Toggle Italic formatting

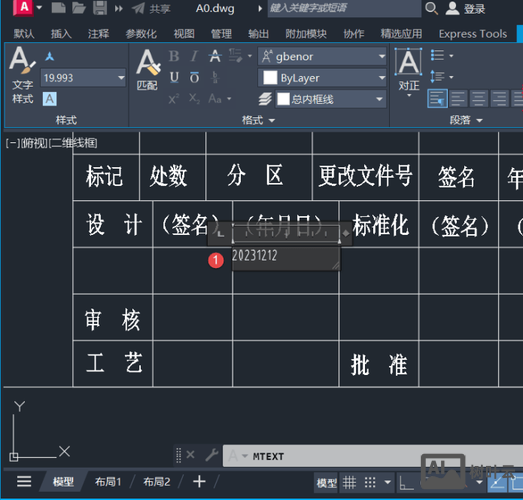[x=194, y=56]
